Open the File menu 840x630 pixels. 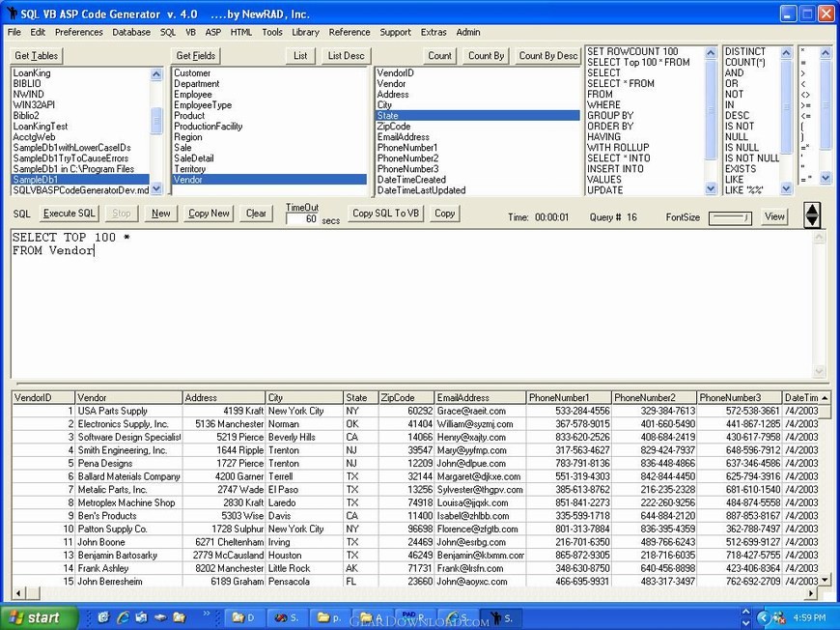14,32
